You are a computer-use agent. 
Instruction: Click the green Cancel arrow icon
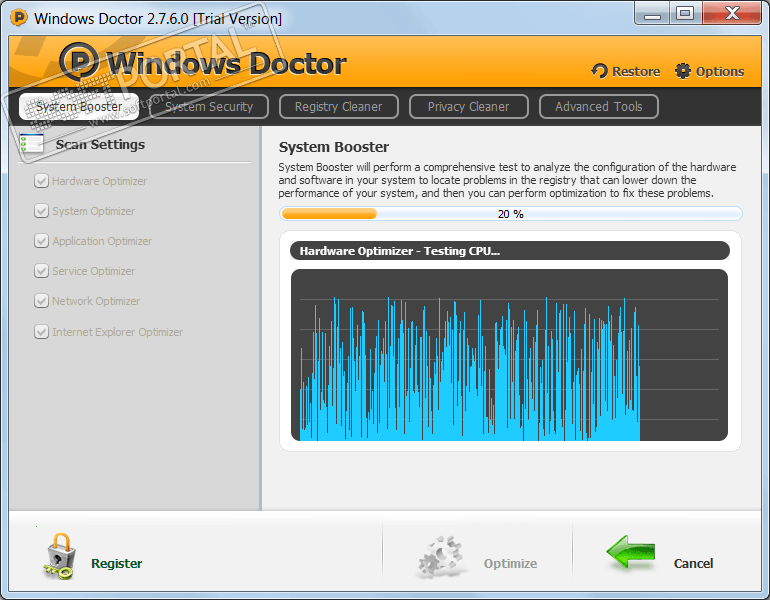[631, 552]
